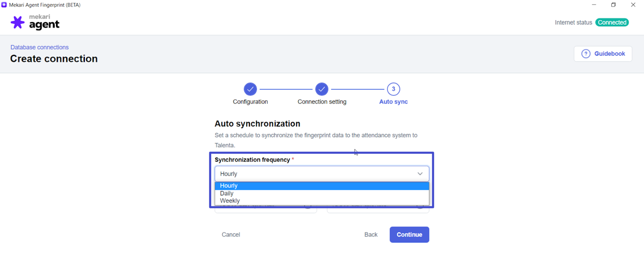644x260 pixels.
Task: Click the step 3 number circle
Action: pos(393,89)
